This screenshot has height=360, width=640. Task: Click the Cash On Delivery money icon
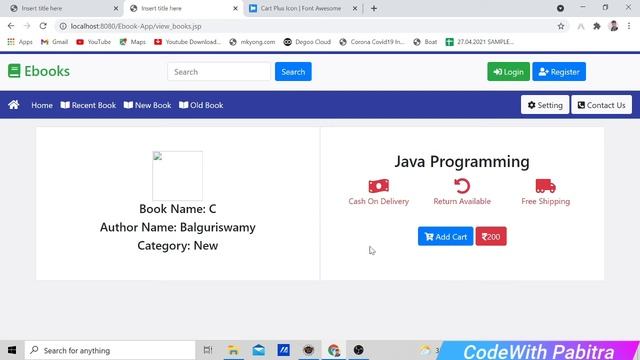pyautogui.click(x=378, y=186)
